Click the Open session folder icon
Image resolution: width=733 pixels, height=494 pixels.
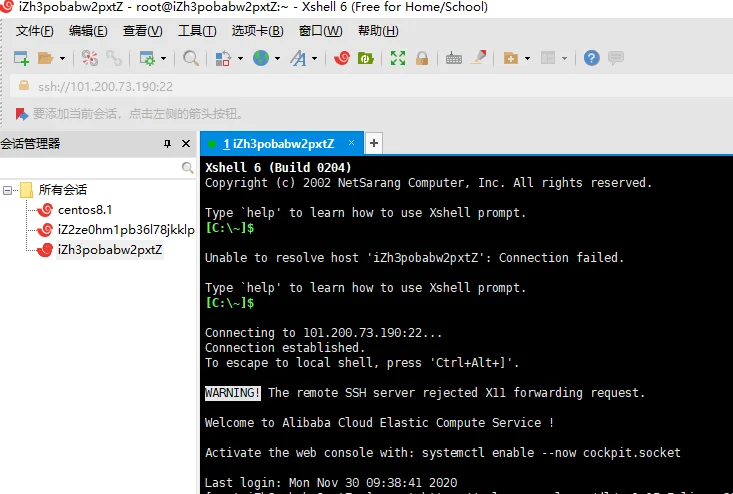[x=45, y=58]
